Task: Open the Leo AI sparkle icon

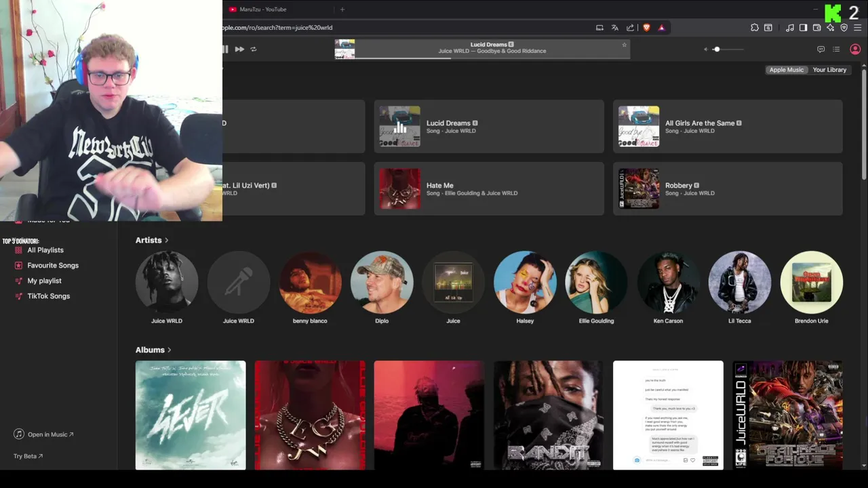Action: 831,28
